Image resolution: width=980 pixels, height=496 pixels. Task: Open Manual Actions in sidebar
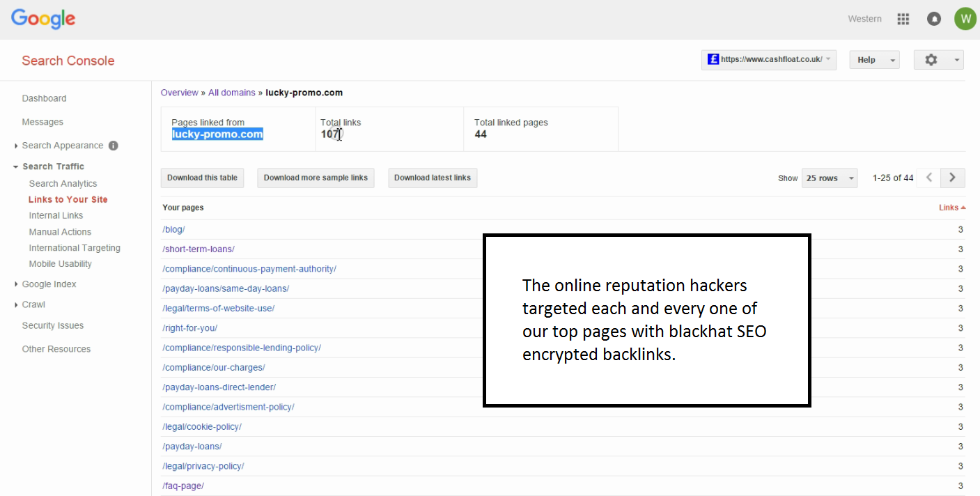60,232
